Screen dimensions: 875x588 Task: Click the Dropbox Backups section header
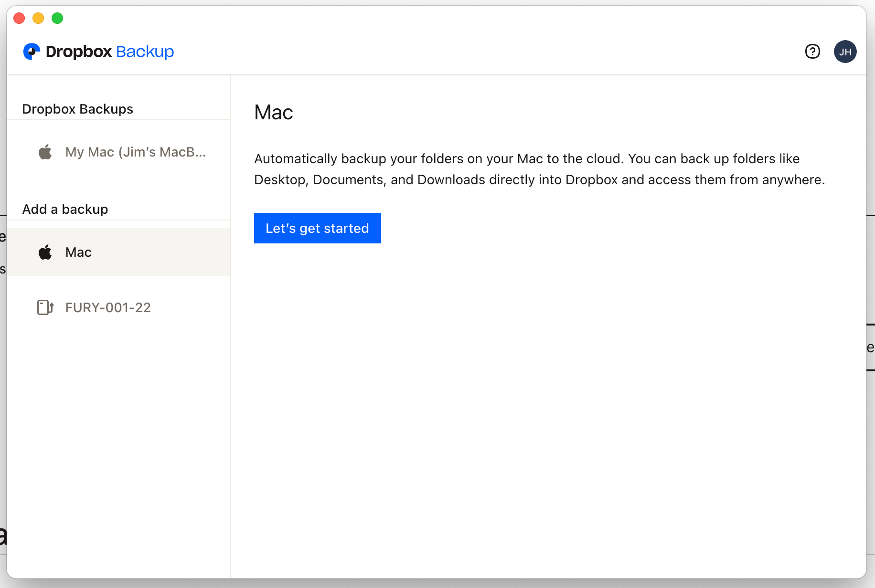(77, 109)
